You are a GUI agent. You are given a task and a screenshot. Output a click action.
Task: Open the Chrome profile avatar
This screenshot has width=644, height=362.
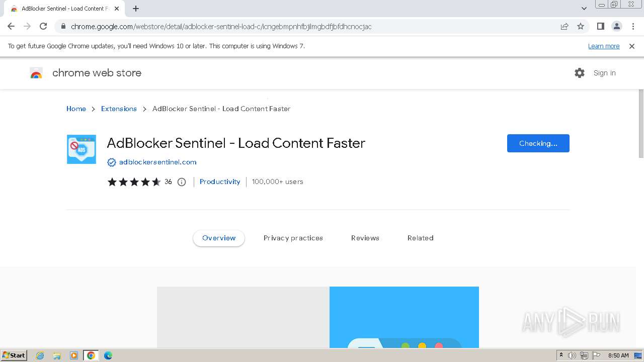(x=616, y=26)
